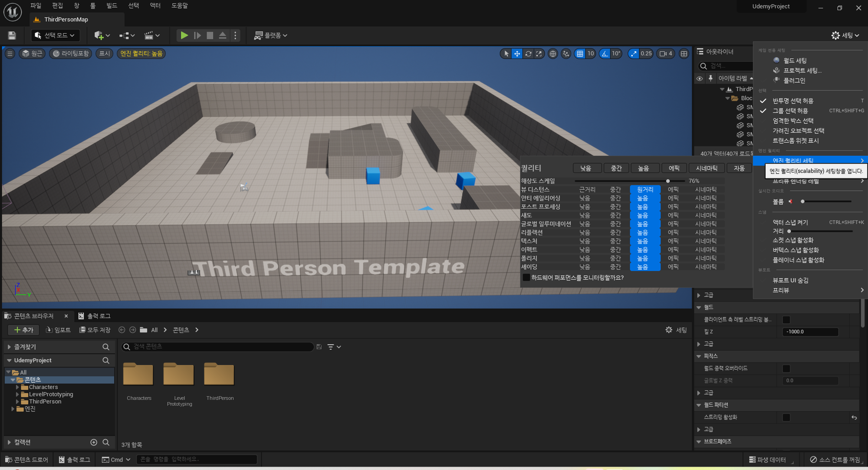Click the Skip frame forward icon
The width and height of the screenshot is (868, 470).
[x=197, y=35]
